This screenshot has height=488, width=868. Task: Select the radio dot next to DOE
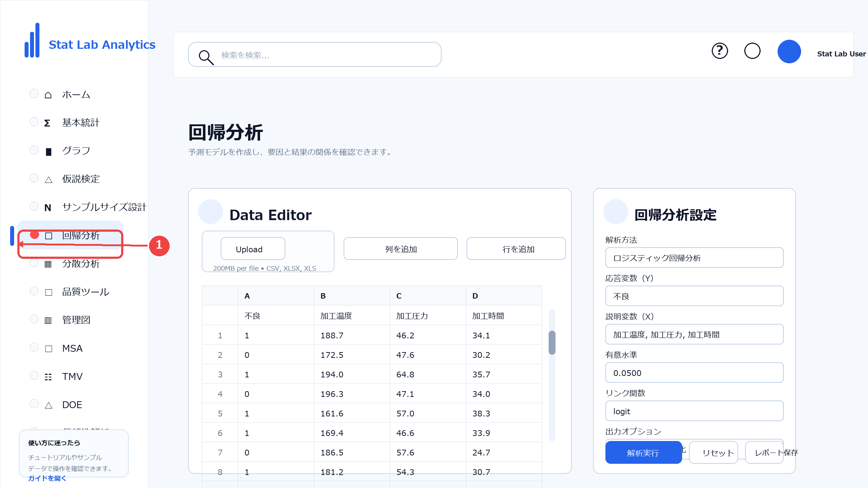point(34,404)
